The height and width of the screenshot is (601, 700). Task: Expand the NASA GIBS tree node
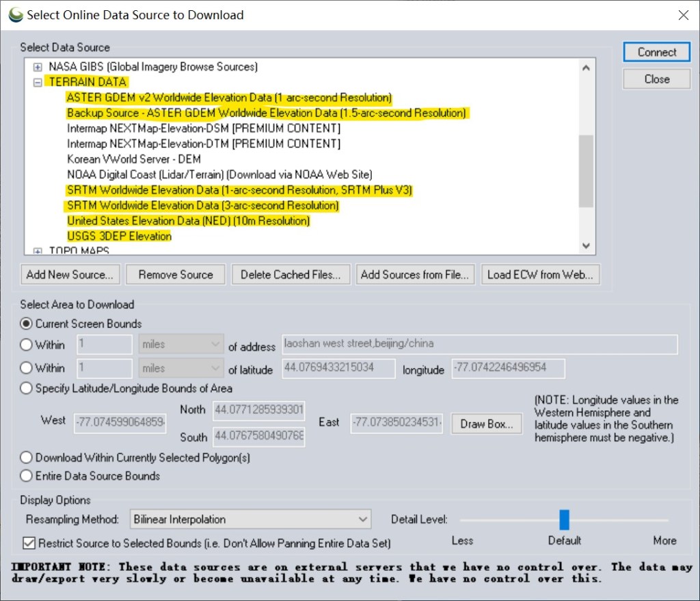38,67
